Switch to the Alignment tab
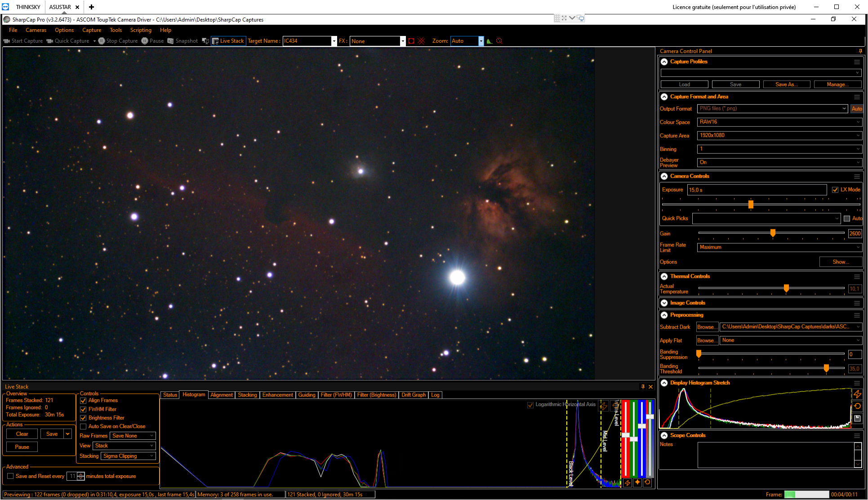Screen dimensions: 868x500 [222, 395]
